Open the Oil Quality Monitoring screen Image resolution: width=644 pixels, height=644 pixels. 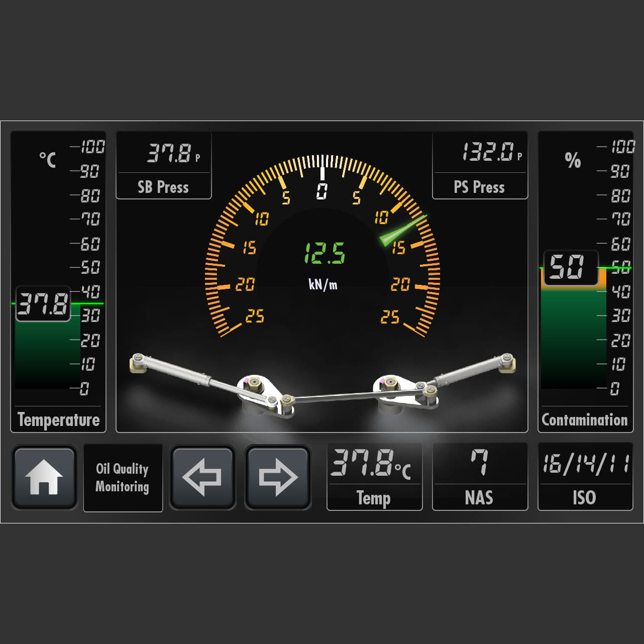click(x=123, y=477)
